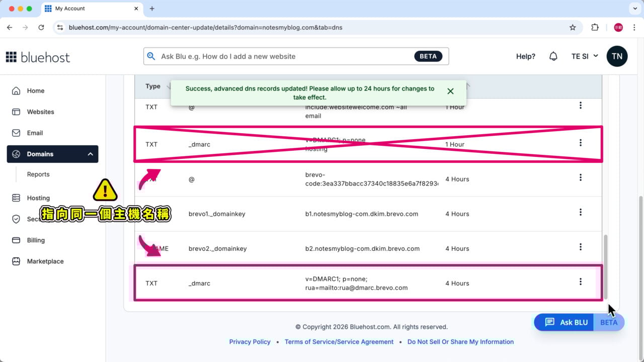Expand the TE SI account dropdown

(x=585, y=56)
